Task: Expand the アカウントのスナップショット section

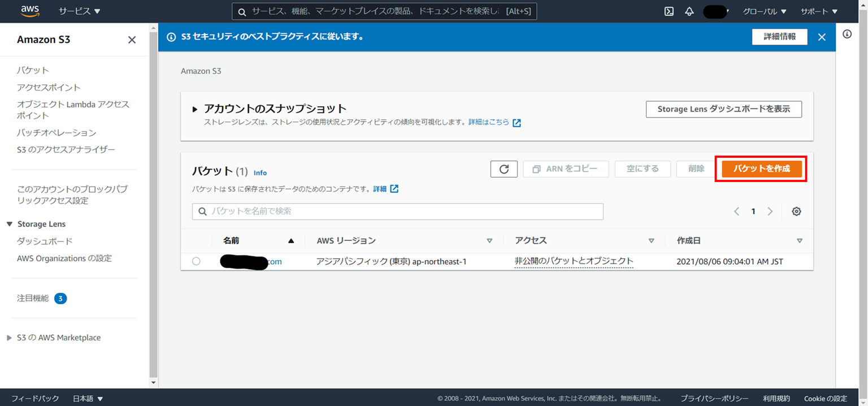Action: pos(195,109)
